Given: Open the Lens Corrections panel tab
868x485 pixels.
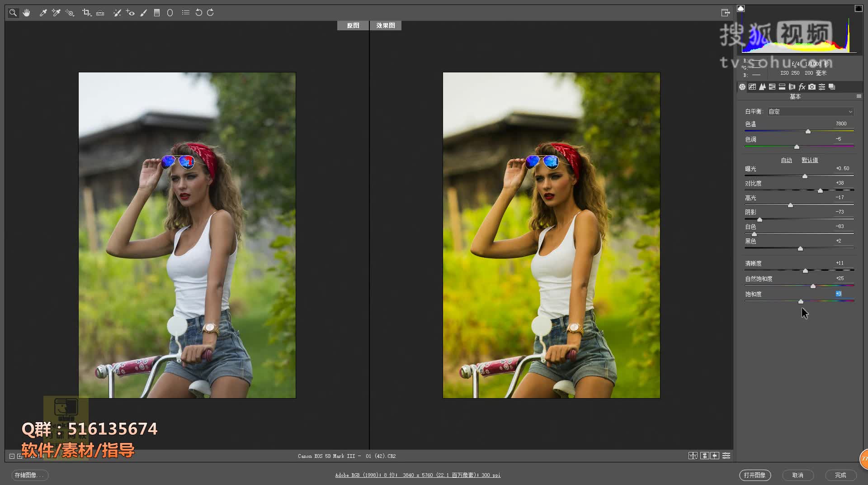Looking at the screenshot, I should pyautogui.click(x=792, y=87).
